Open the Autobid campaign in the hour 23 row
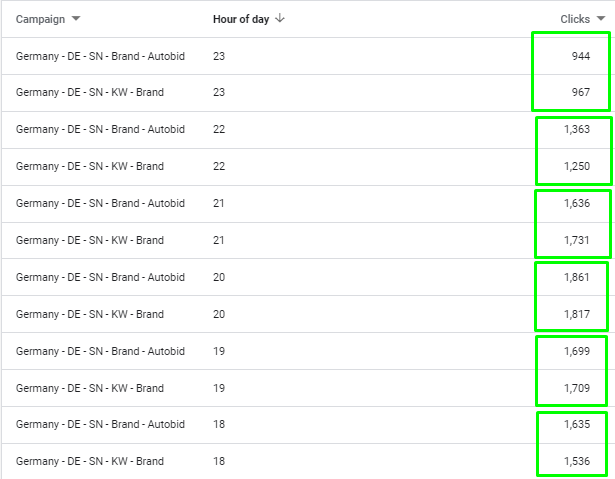Image resolution: width=615 pixels, height=479 pixels. pos(100,56)
